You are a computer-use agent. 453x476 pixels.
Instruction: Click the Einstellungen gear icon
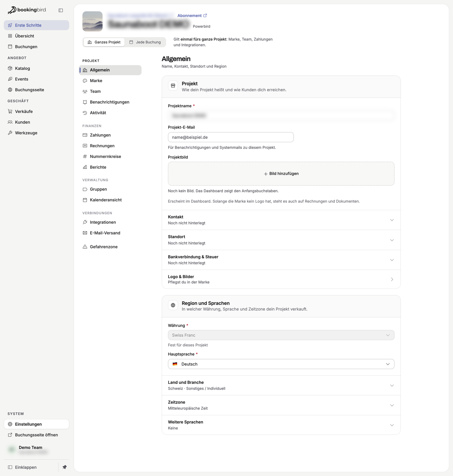(x=10, y=424)
